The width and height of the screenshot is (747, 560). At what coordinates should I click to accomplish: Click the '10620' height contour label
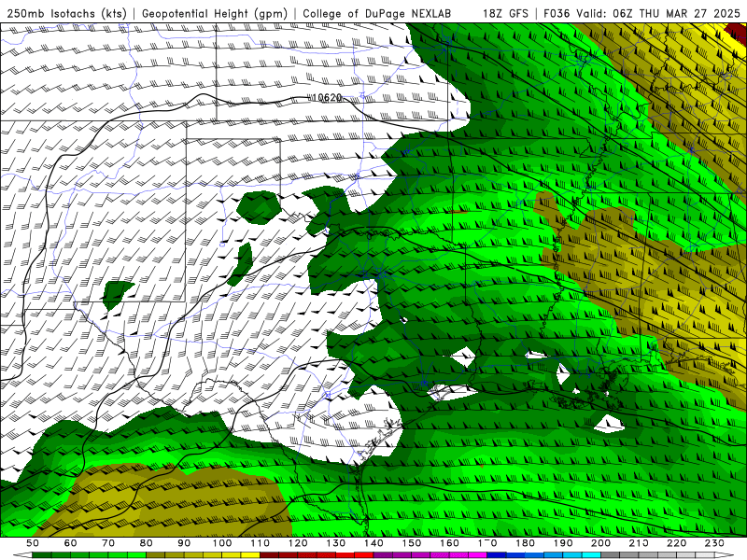tap(328, 98)
